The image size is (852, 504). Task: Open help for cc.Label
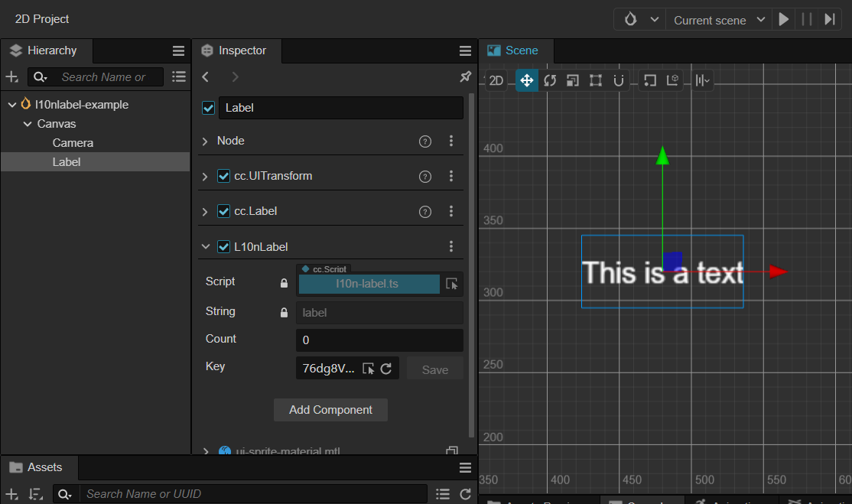[x=425, y=212]
